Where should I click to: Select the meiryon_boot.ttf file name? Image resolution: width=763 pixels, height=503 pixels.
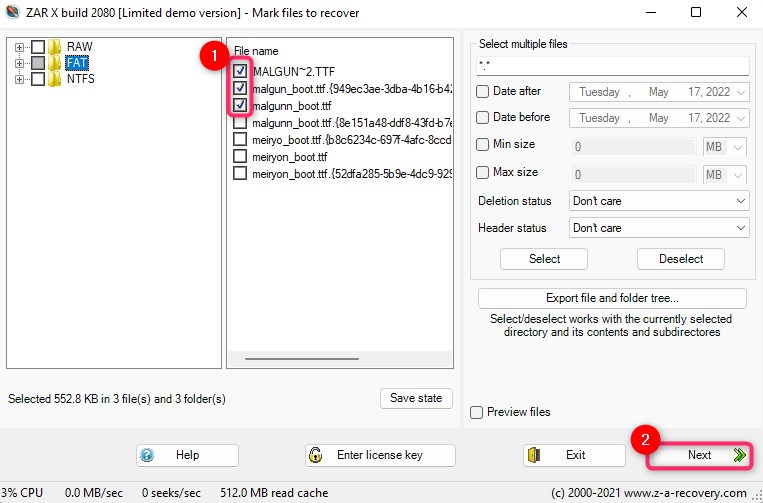point(290,157)
